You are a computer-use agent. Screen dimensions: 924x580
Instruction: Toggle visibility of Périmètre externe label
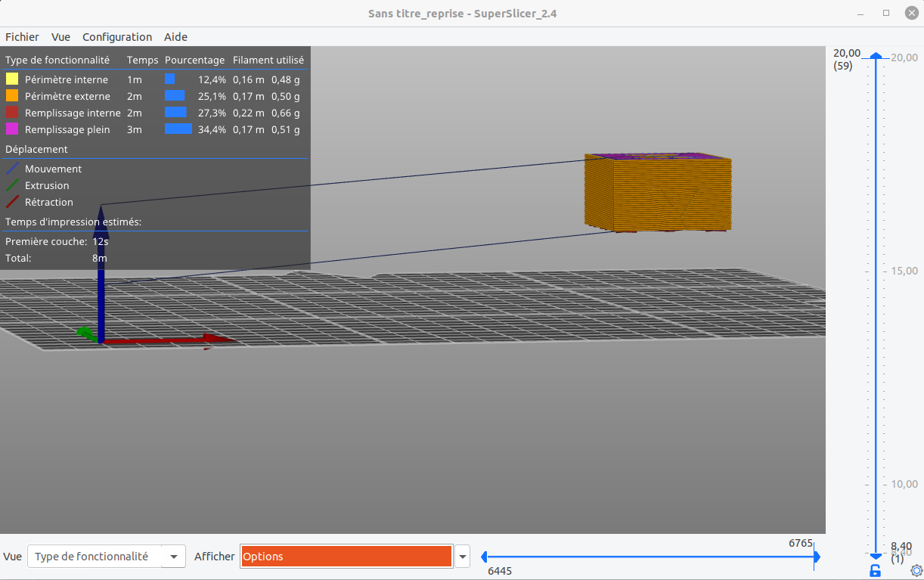tap(67, 96)
